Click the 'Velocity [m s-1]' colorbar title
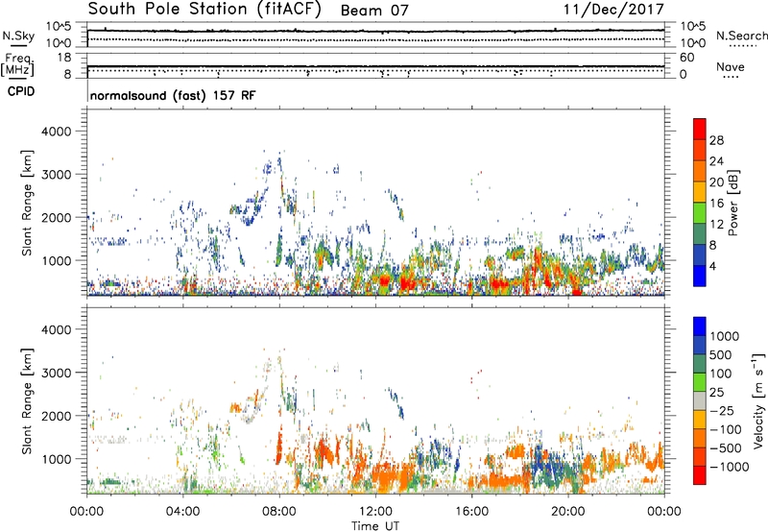The width and height of the screenshot is (768, 532). pyautogui.click(x=758, y=400)
